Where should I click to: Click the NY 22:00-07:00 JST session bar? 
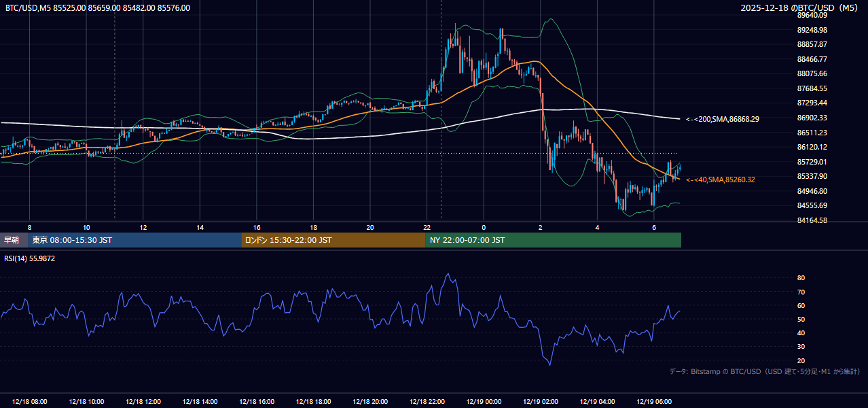tap(554, 240)
